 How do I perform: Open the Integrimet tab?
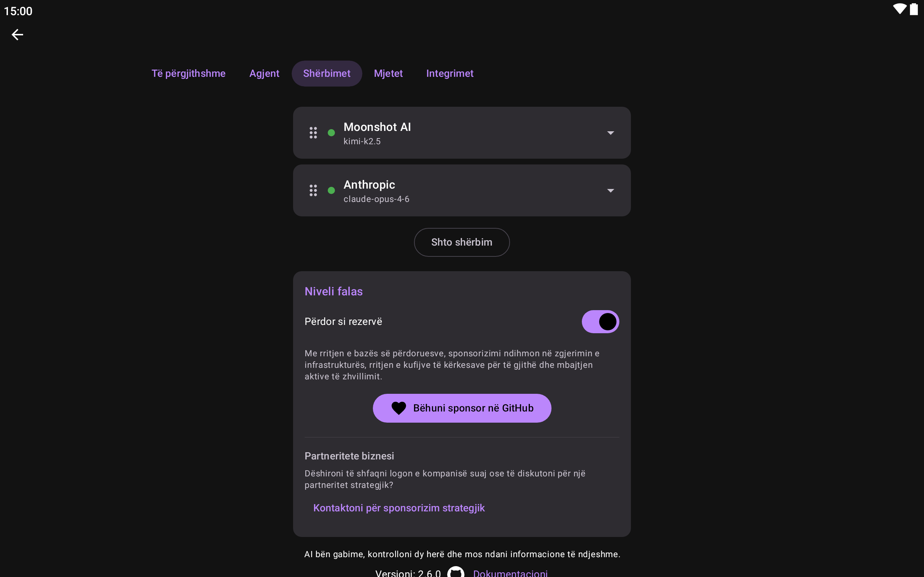pyautogui.click(x=450, y=73)
